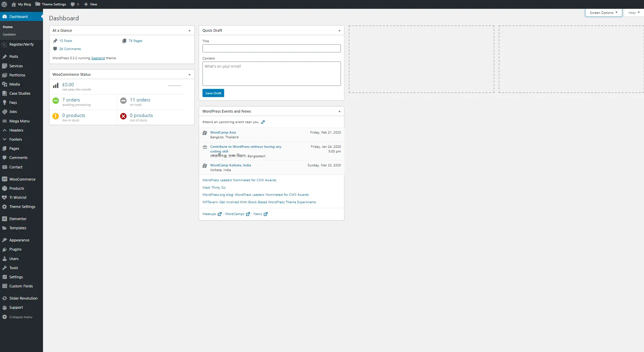
Task: Click the Comments sidebar icon
Action: tap(4, 158)
